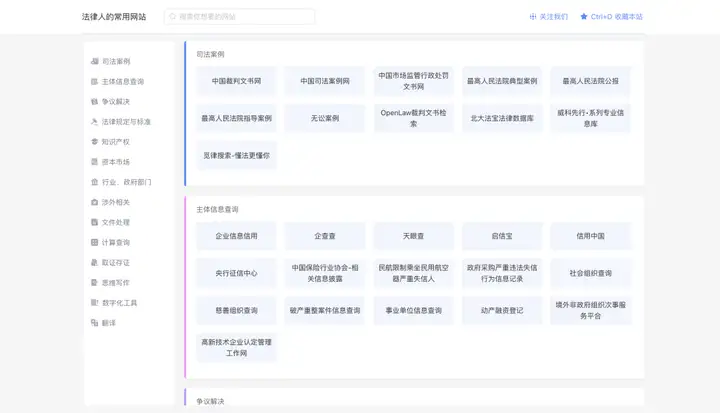Open the 事业单位信息查询 card
The width and height of the screenshot is (720, 413).
414,311
